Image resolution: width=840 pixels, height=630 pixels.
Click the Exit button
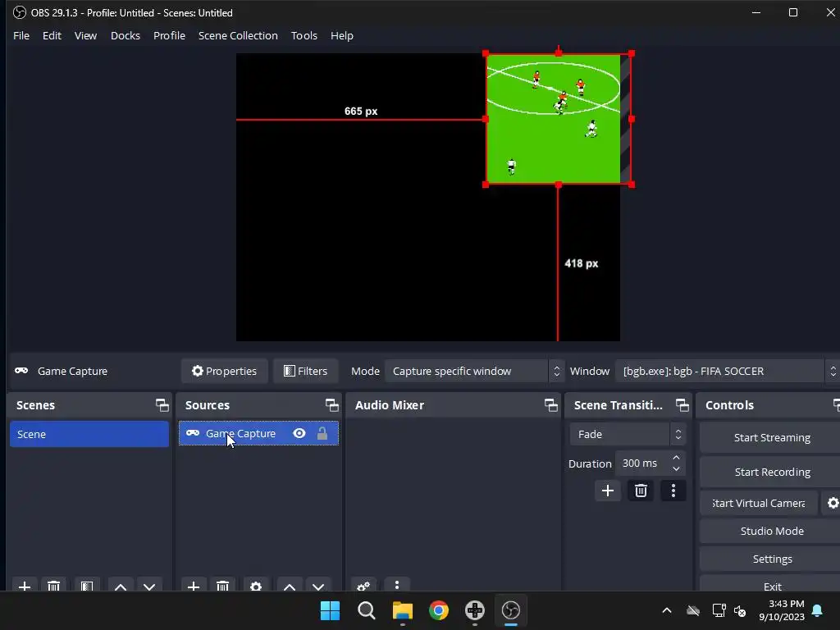point(771,584)
